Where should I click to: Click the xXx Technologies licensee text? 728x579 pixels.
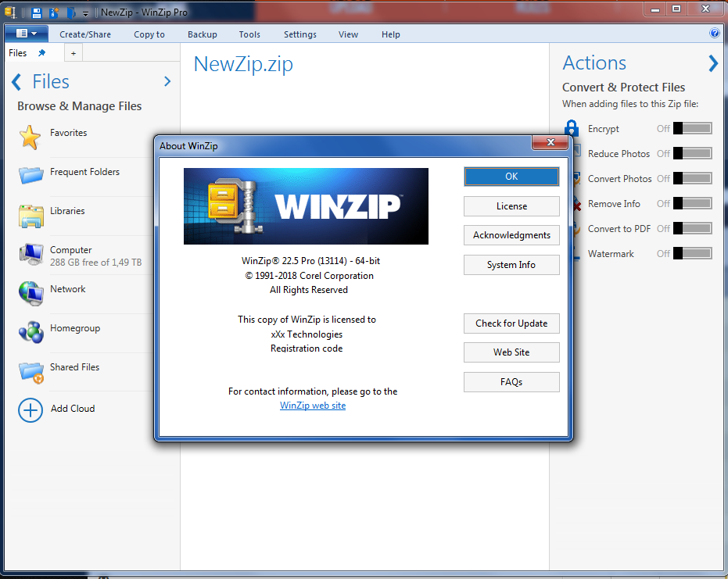pos(307,334)
